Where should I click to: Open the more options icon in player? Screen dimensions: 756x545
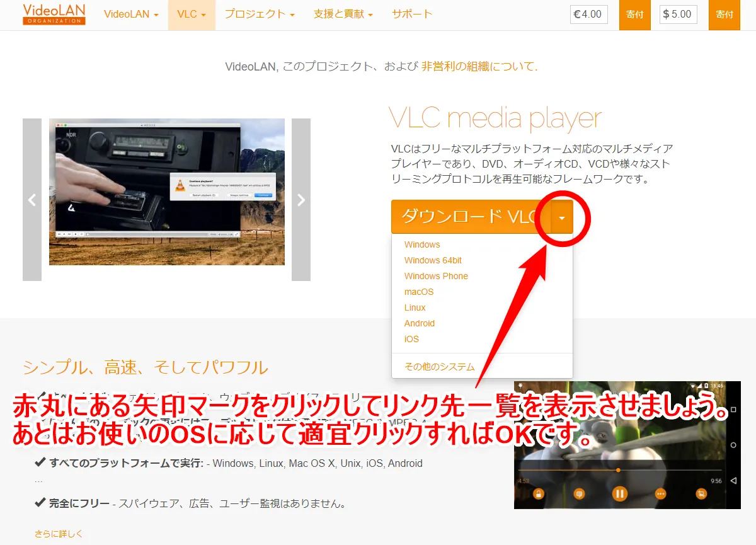point(660,494)
